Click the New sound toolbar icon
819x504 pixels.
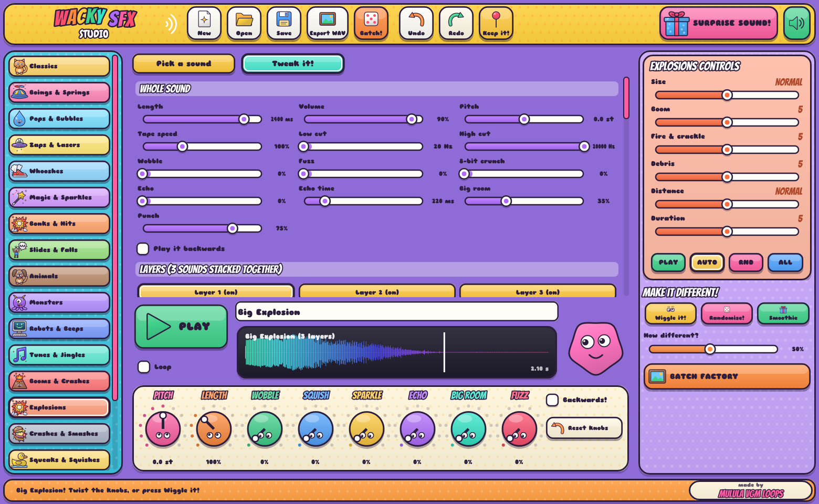(x=204, y=23)
